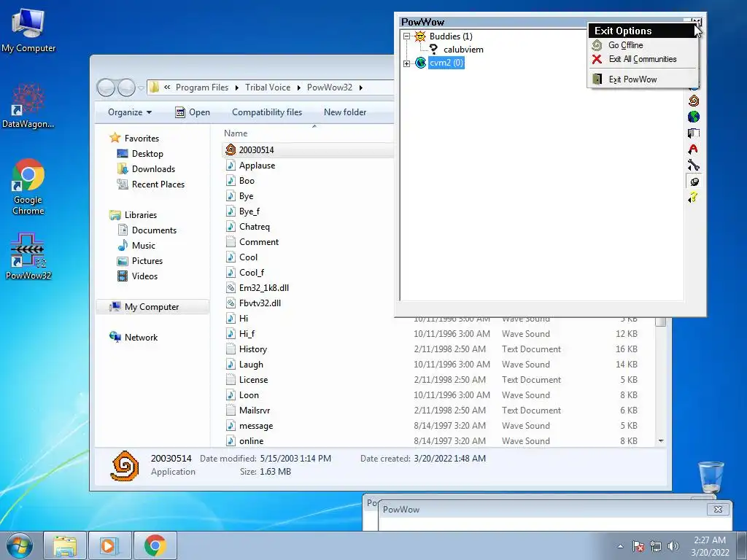Click Exit PowWow in the menu
The height and width of the screenshot is (560, 747).
point(632,79)
